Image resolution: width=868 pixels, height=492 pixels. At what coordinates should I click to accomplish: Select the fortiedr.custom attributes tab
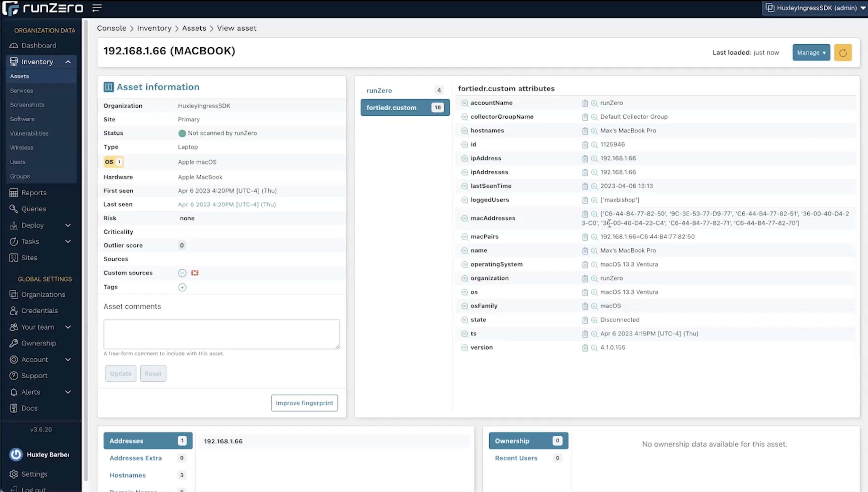(x=405, y=108)
